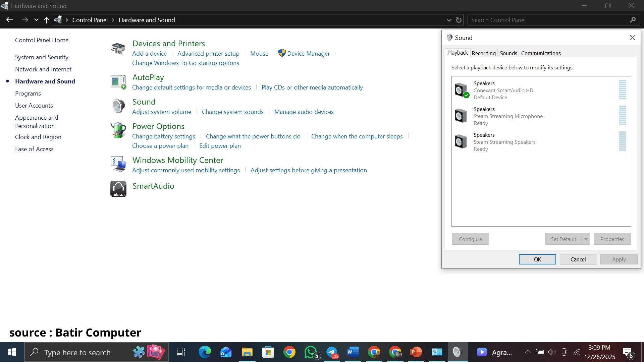Click the Manage audio devices link
644x362 pixels.
pos(304,112)
